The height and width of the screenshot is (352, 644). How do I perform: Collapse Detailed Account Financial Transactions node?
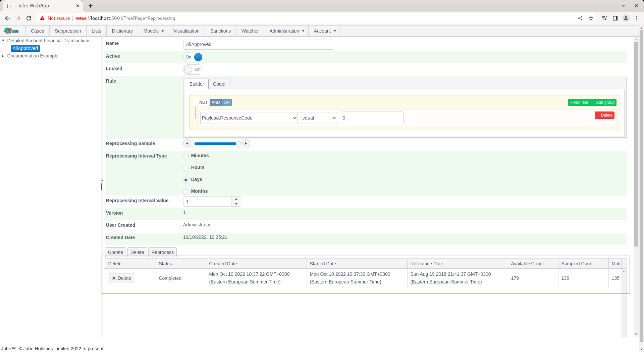pyautogui.click(x=3, y=40)
